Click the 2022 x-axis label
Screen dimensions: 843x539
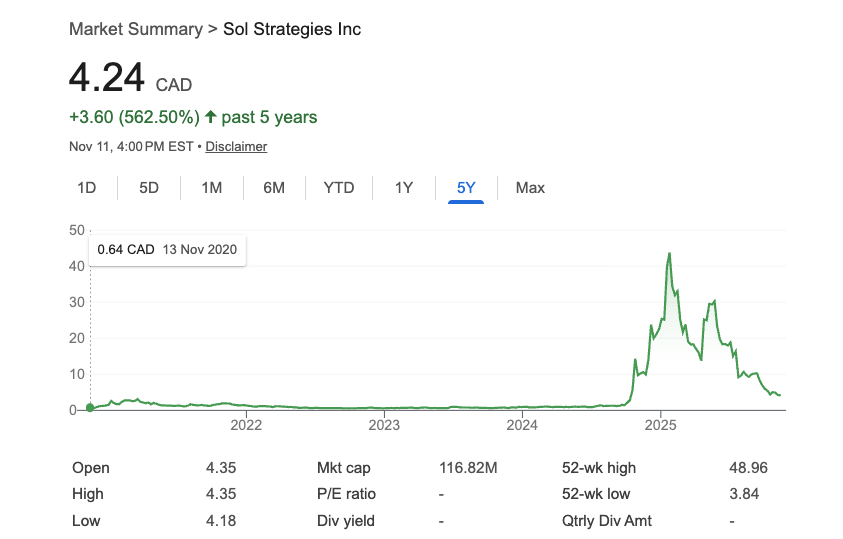pyautogui.click(x=246, y=426)
